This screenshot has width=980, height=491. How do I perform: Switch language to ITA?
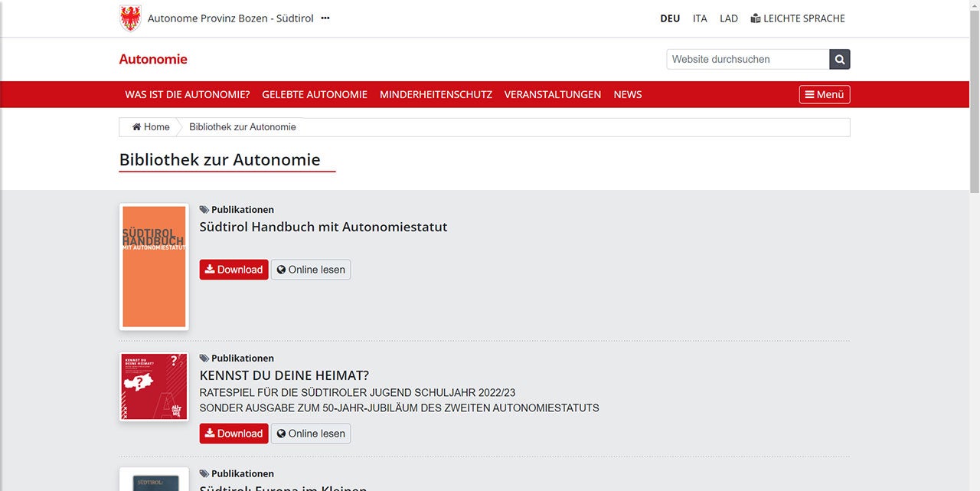pyautogui.click(x=700, y=18)
